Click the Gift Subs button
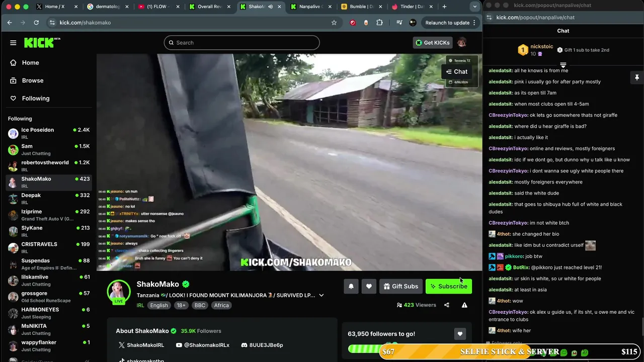The width and height of the screenshot is (644, 362). point(401,287)
